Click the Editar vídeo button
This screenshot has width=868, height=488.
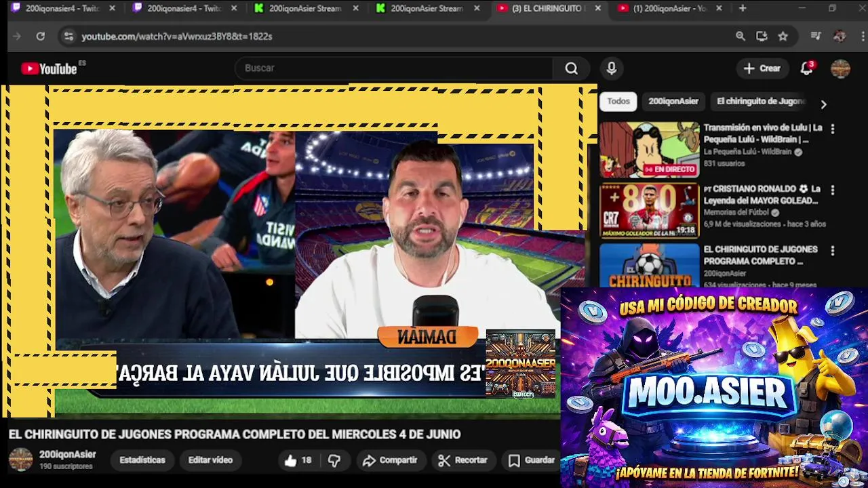(210, 460)
